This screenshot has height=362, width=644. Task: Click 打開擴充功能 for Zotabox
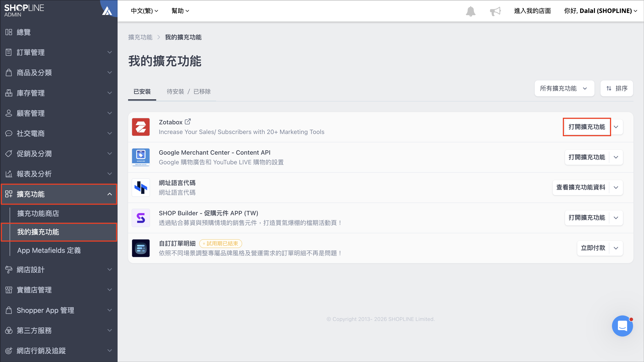[587, 127]
